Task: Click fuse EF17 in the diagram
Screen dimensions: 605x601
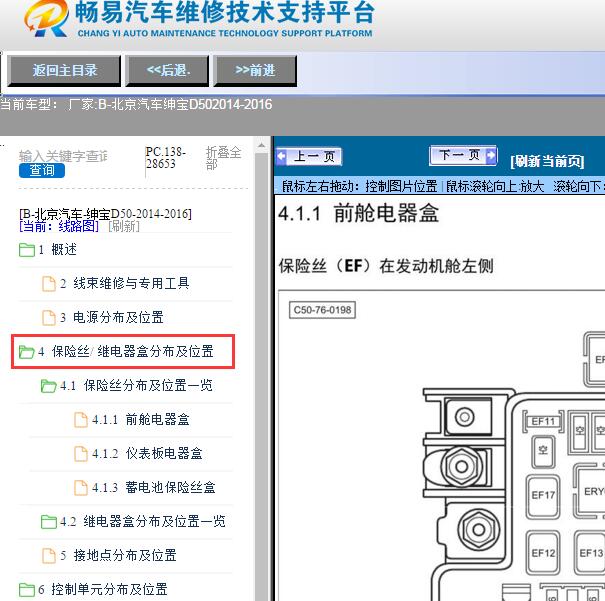Action: [x=543, y=495]
